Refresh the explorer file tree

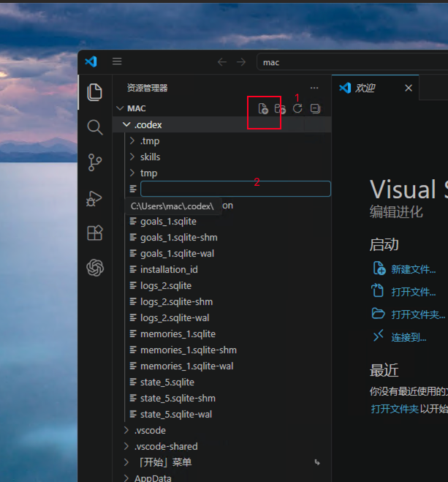pos(297,108)
